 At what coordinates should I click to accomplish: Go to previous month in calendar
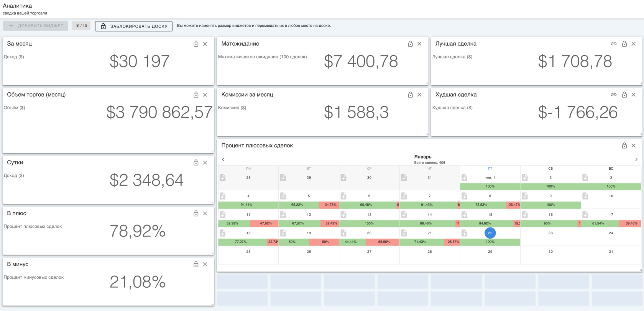coord(223,159)
